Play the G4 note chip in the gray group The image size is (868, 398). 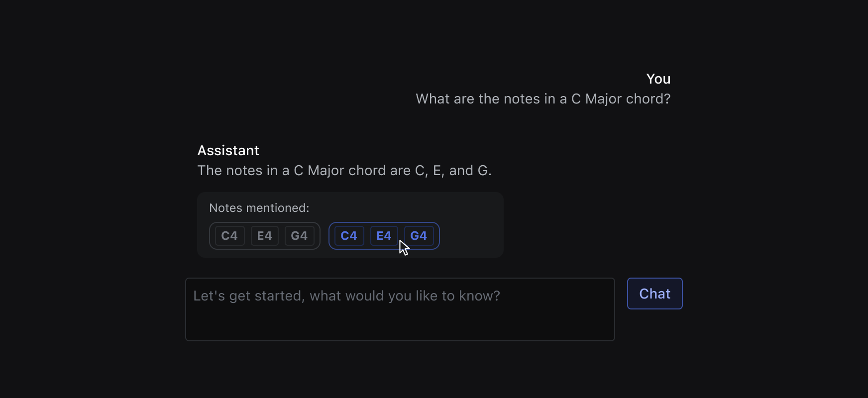coord(300,235)
